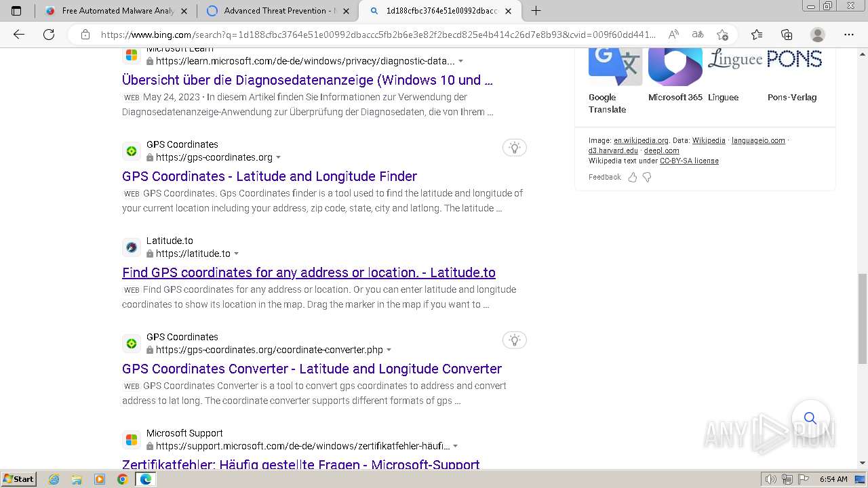Refresh the current Bing page
The height and width of the screenshot is (488, 868).
pyautogui.click(x=49, y=35)
